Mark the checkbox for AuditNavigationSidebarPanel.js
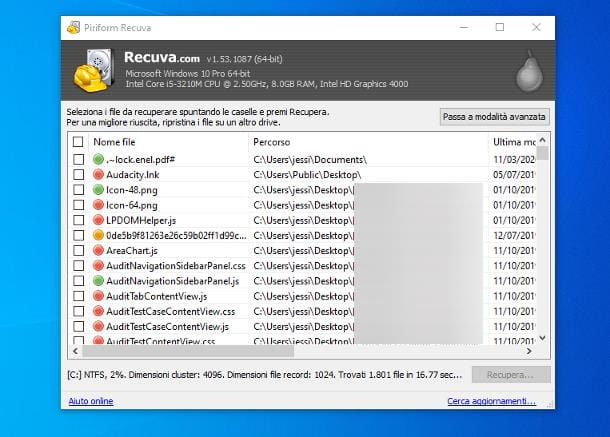This screenshot has width=610, height=437. pos(79,281)
